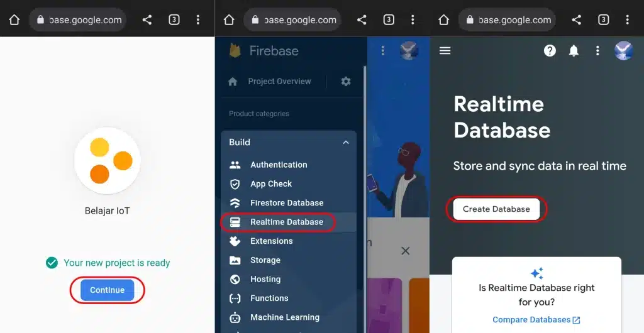Click the Project Overview home icon
The height and width of the screenshot is (333, 644).
pos(233,82)
